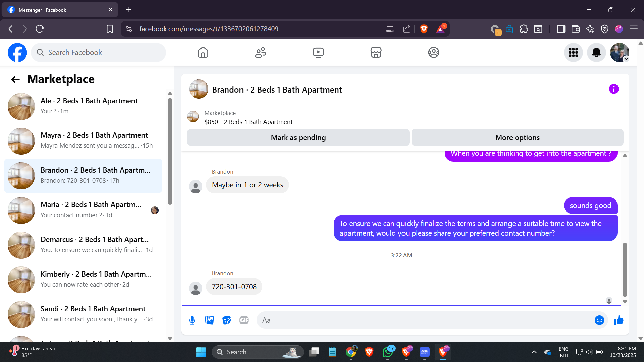The width and height of the screenshot is (644, 362).
Task: Click the voice clip microphone icon
Action: coord(192,320)
